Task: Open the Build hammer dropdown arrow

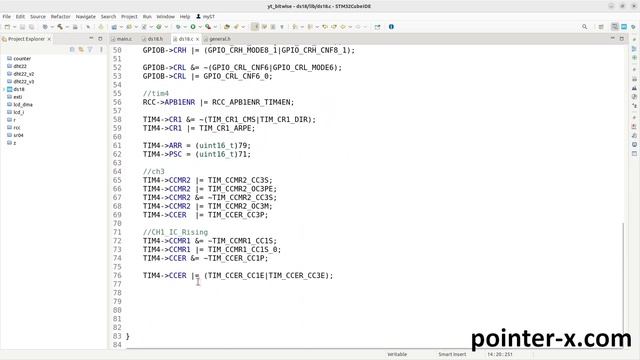Action: click(x=67, y=27)
